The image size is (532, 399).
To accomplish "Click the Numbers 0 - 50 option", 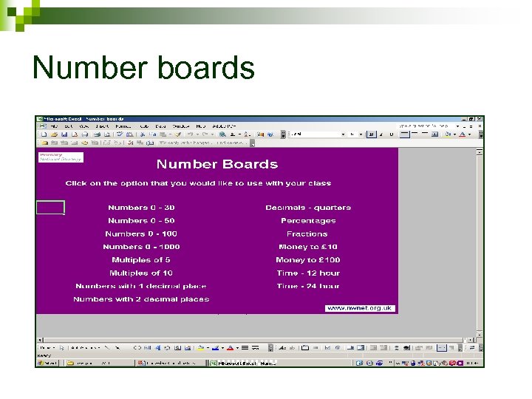I will (141, 221).
